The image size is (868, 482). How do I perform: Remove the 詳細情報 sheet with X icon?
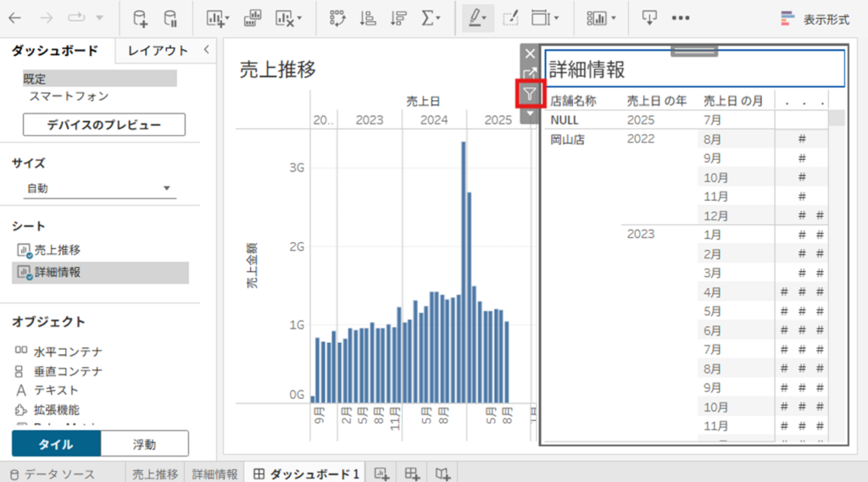click(530, 53)
